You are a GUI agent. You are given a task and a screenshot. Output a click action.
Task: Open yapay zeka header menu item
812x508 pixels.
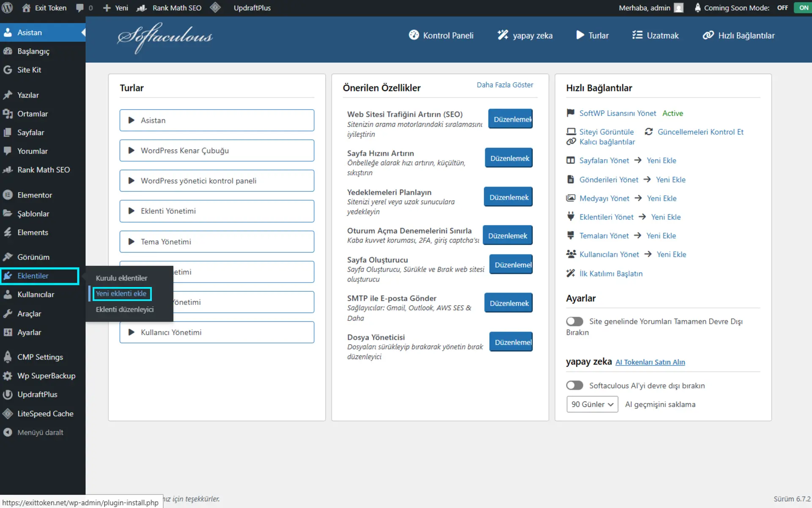coord(525,36)
